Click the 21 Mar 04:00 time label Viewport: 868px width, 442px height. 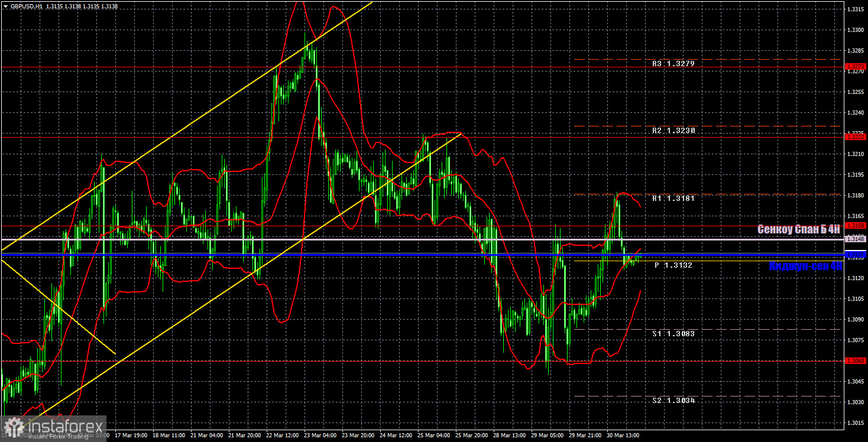coord(207,435)
